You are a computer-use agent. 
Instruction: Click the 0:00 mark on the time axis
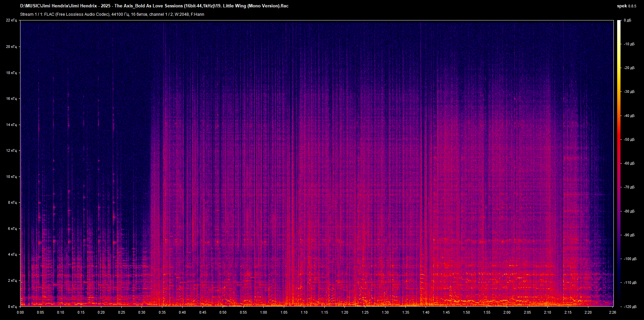click(x=20, y=312)
